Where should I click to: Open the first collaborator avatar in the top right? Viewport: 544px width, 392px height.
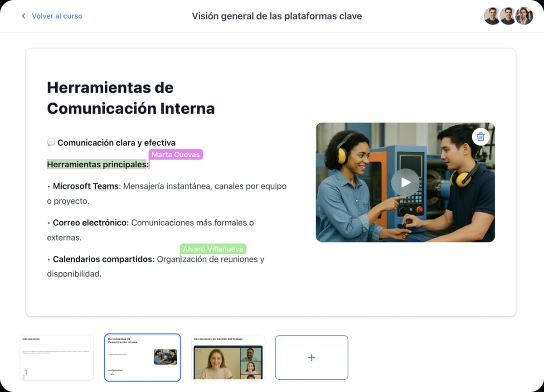tap(492, 16)
